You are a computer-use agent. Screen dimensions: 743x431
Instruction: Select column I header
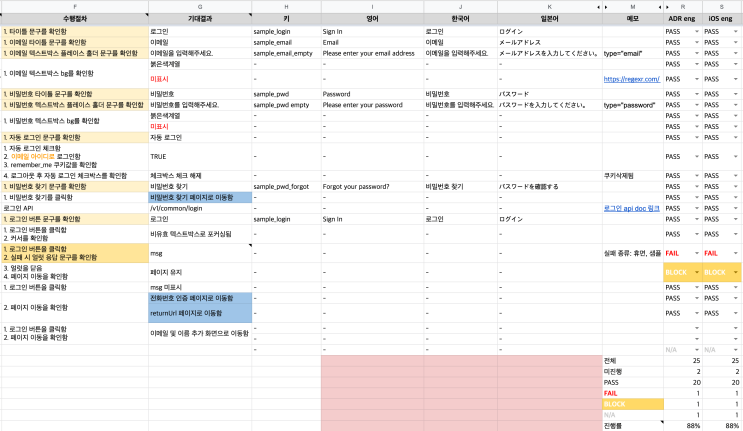coord(372,7)
